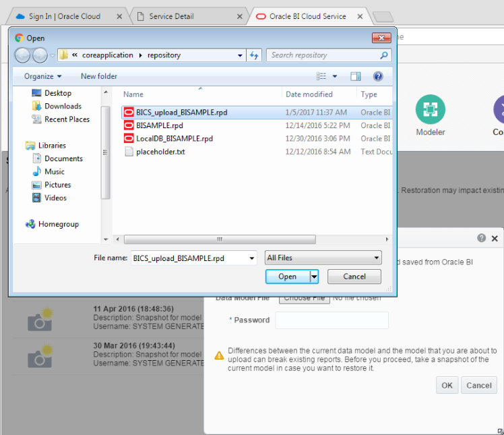Expand the File name history dropdown
This screenshot has height=435, width=504.
[252, 258]
